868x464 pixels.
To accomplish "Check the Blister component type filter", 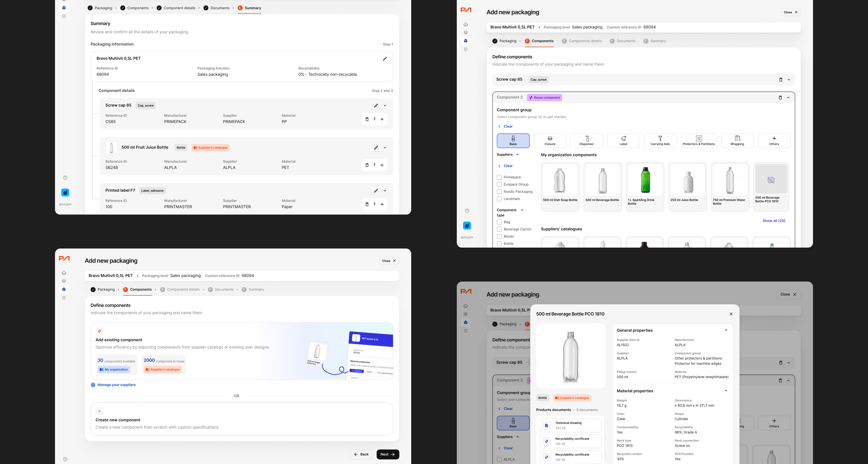I will point(499,236).
